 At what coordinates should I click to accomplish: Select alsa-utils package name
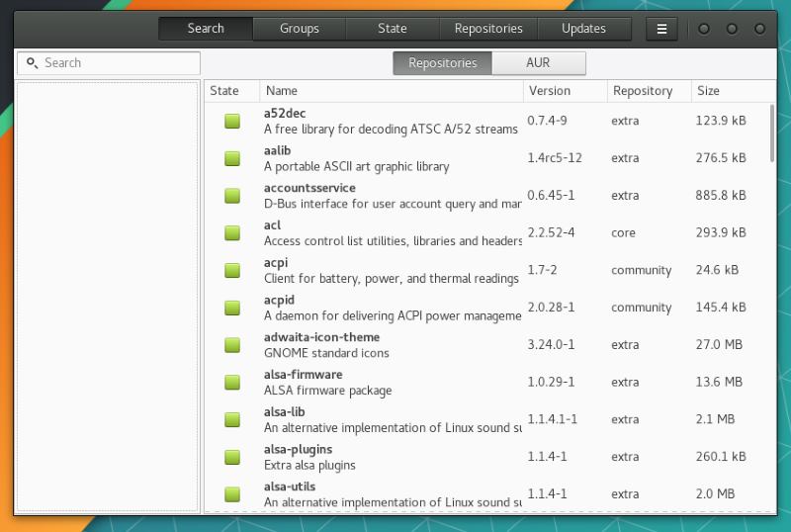pos(290,487)
